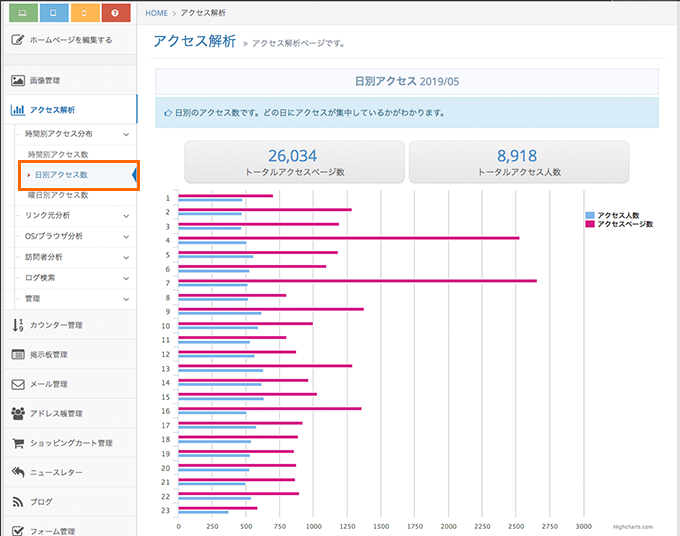Click day 4 magenta page-views bar
680x536 pixels.
pos(349,238)
